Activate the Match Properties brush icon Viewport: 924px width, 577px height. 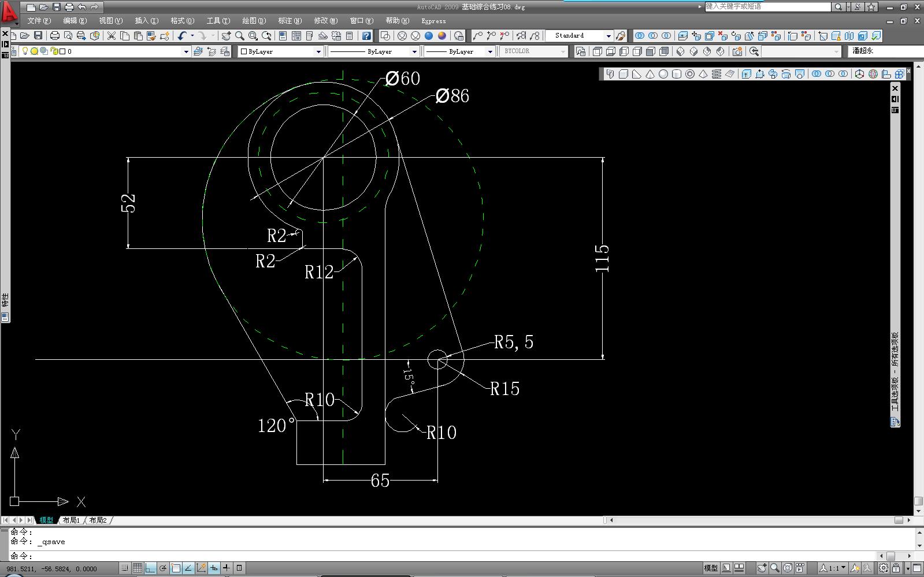coord(151,36)
